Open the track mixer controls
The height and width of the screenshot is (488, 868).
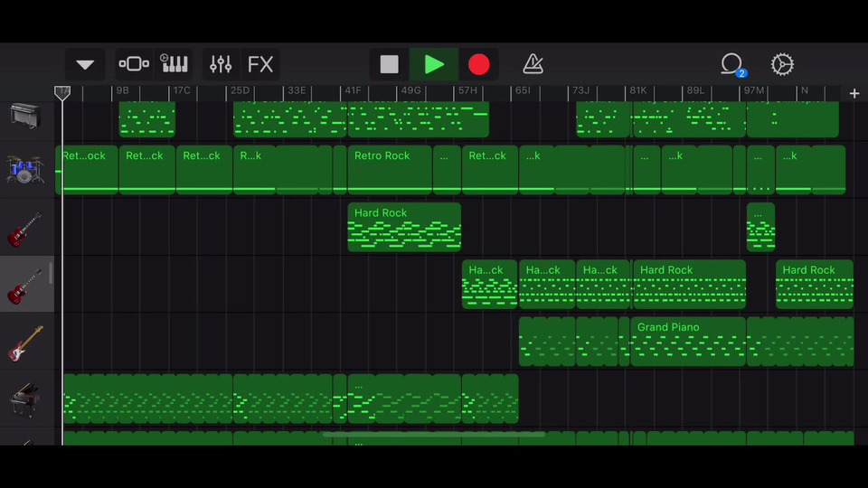tap(221, 64)
